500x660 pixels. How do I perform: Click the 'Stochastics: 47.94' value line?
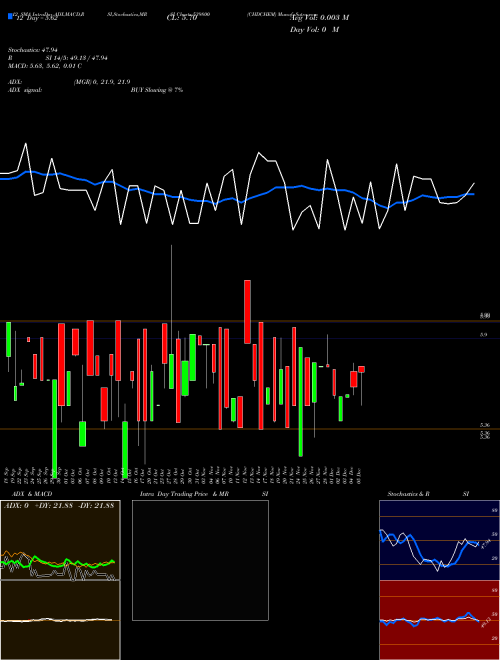coord(32,50)
